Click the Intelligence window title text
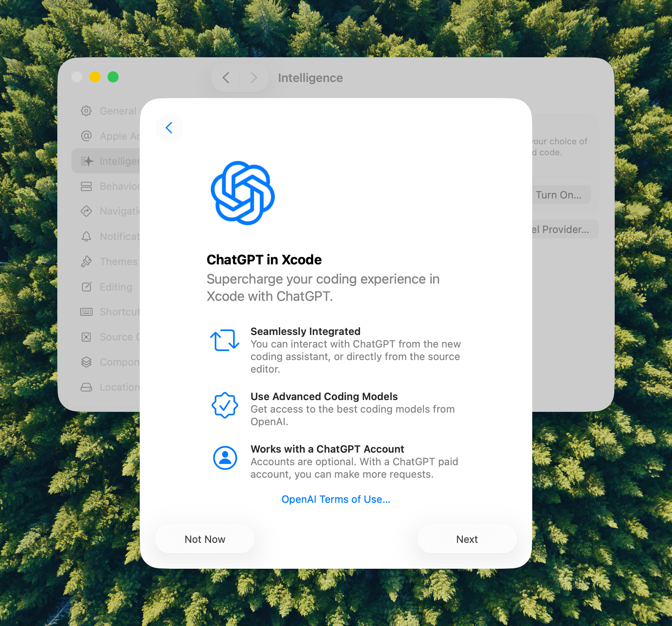 pos(310,78)
